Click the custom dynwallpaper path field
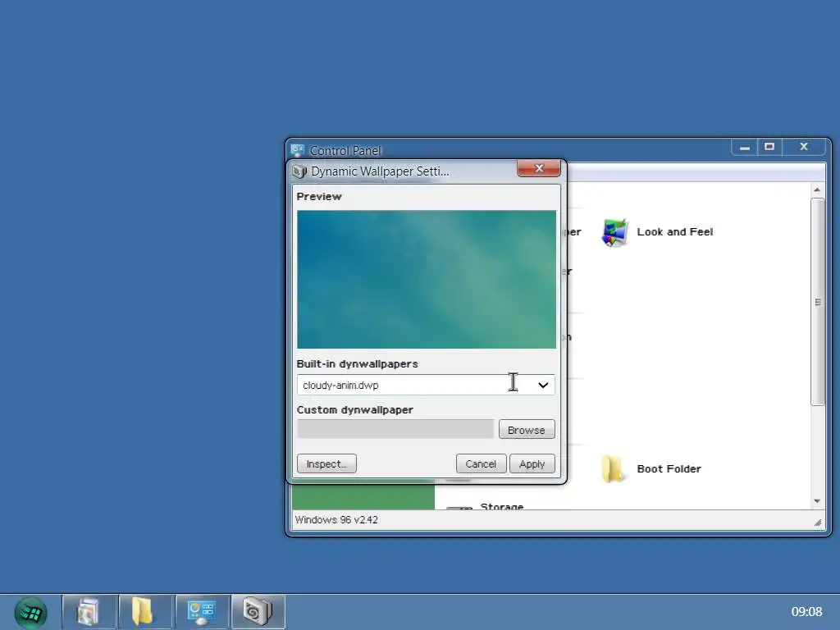This screenshot has width=840, height=630. pos(395,429)
